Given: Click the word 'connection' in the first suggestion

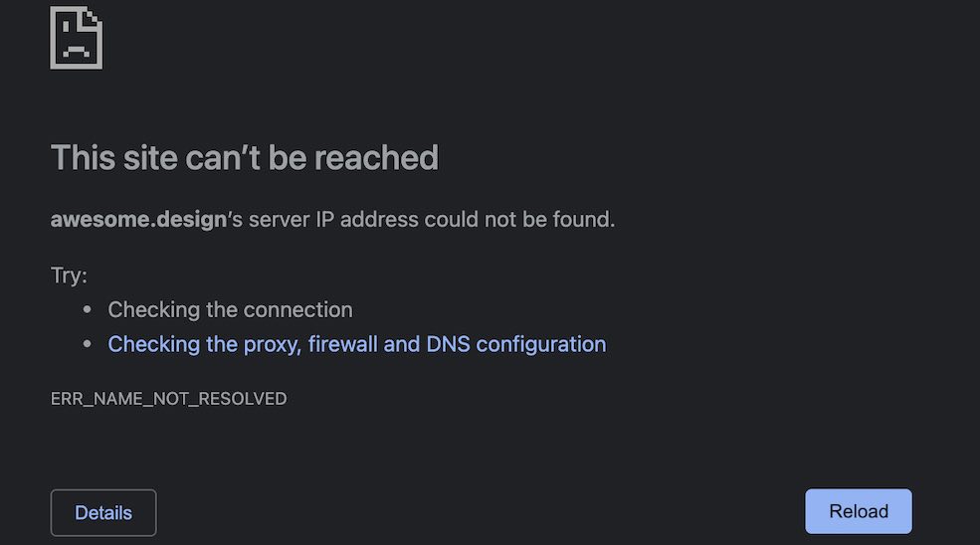Looking at the screenshot, I should [297, 310].
